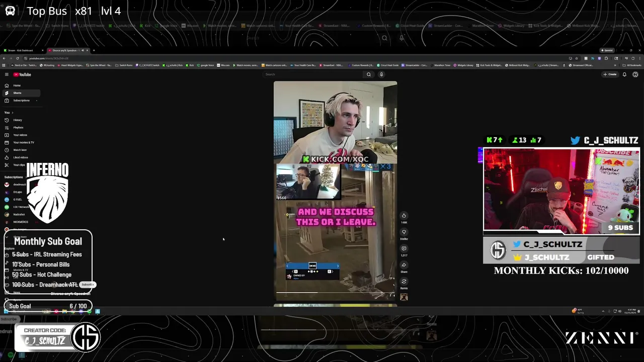Viewport: 644px width, 362px height.
Task: Click the Shorts video player
Action: [x=335, y=191]
